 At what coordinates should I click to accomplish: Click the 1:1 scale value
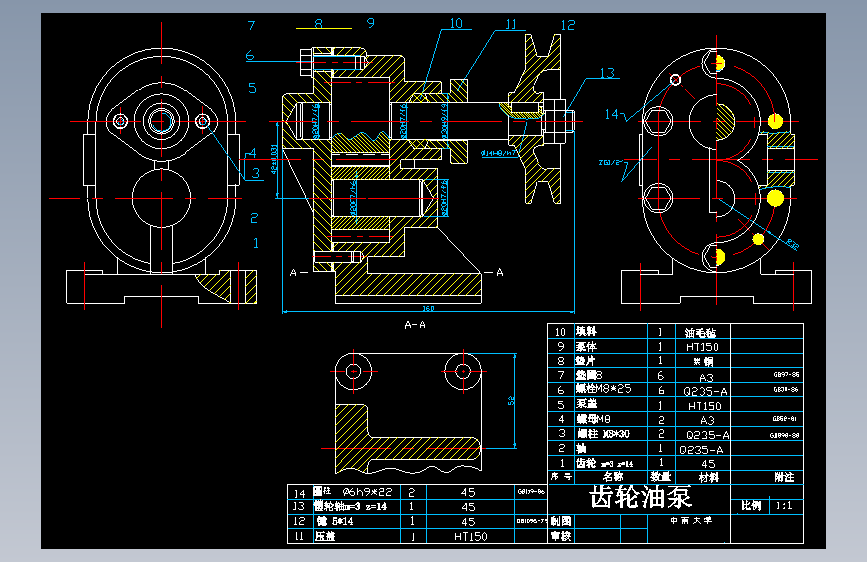click(x=784, y=506)
